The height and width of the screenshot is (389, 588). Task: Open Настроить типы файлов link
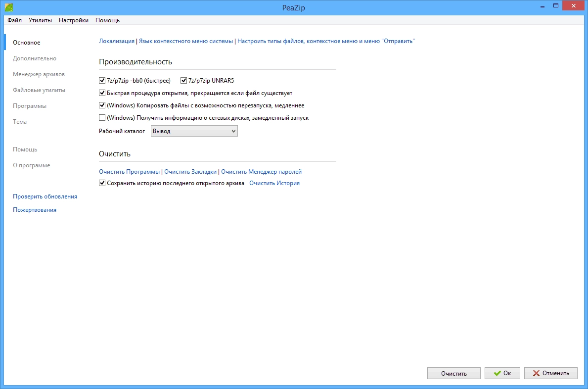point(326,41)
